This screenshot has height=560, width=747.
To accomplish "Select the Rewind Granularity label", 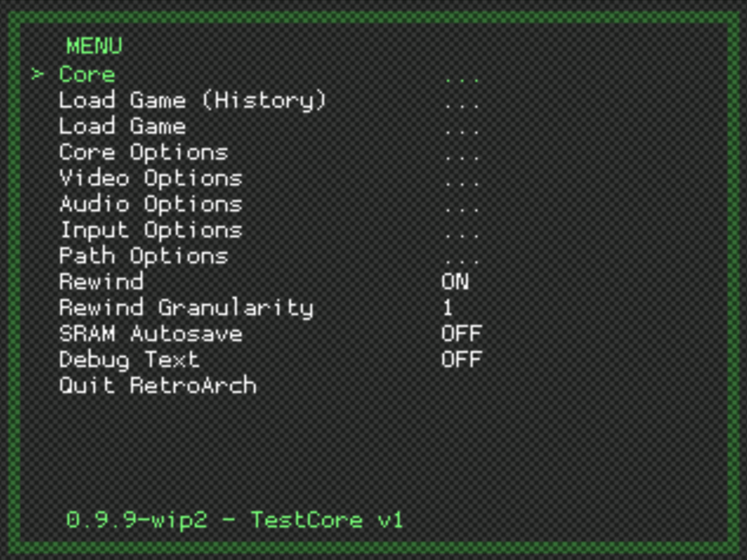I will (x=186, y=308).
